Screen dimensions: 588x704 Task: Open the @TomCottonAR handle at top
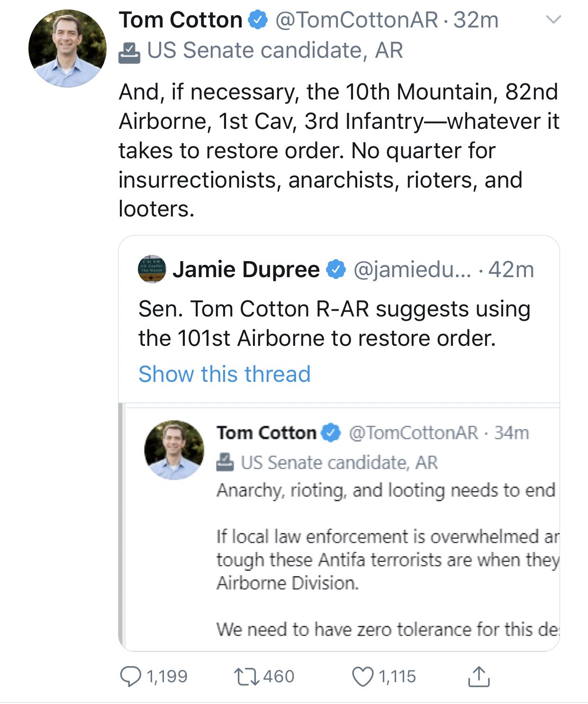357,20
